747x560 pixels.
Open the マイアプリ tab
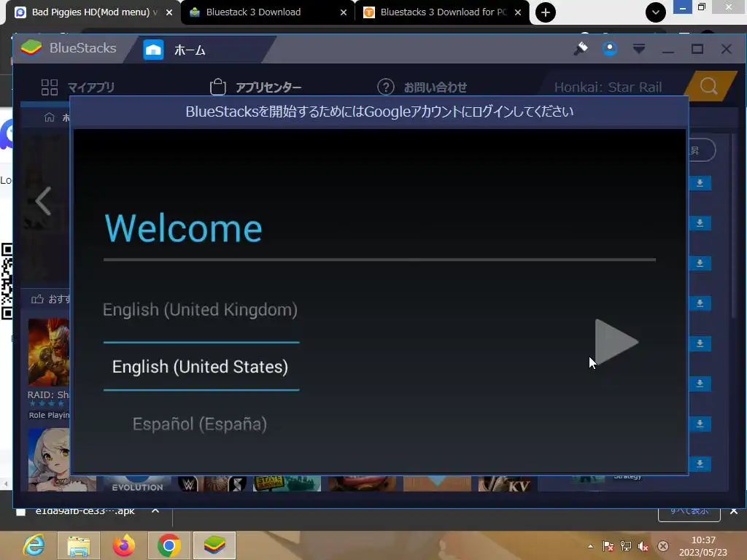point(77,87)
